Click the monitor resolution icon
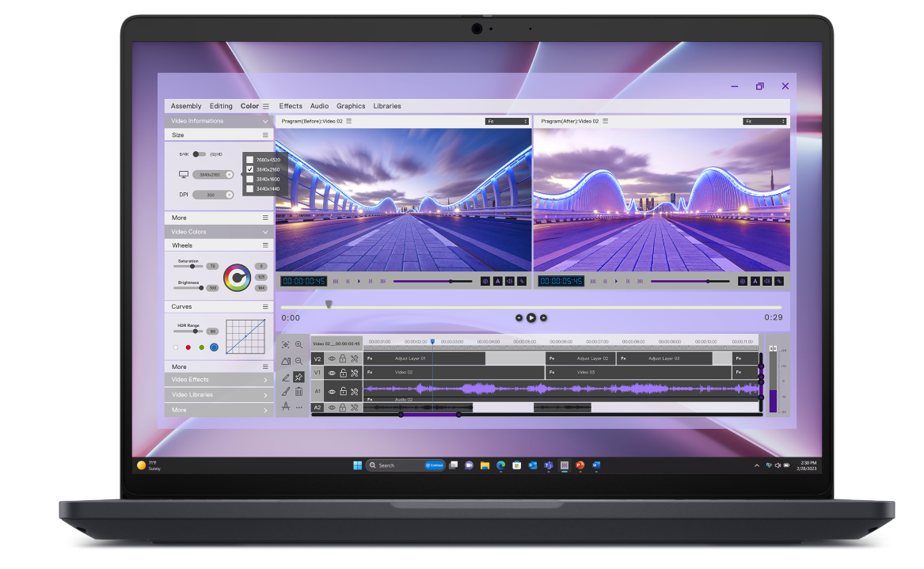 (x=184, y=174)
